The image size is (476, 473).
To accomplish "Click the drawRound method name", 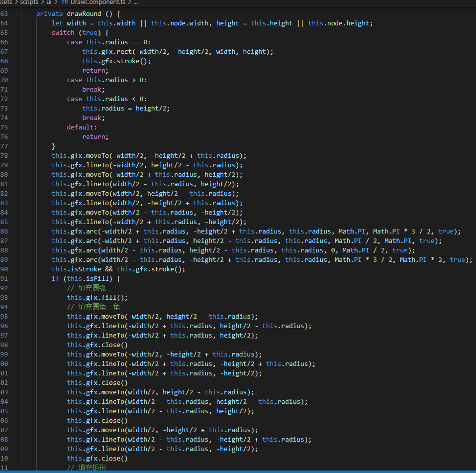I will point(84,13).
